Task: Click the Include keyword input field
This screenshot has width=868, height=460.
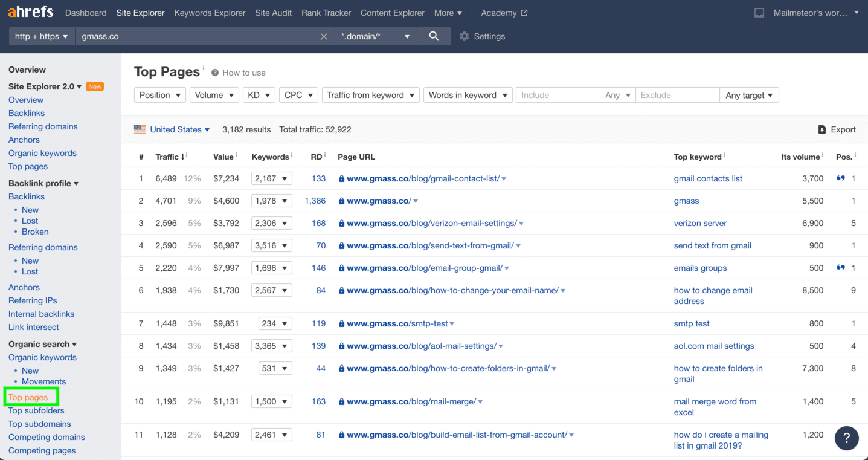Action: pyautogui.click(x=560, y=95)
